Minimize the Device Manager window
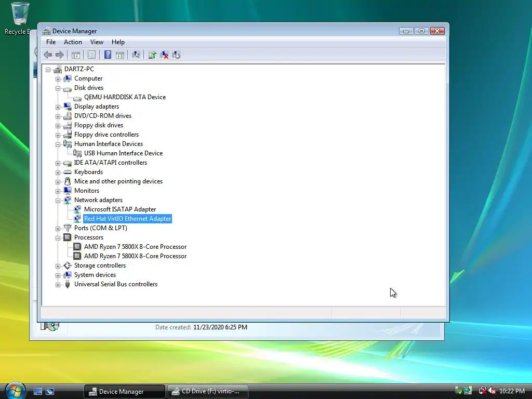The height and width of the screenshot is (399, 532). tap(406, 31)
